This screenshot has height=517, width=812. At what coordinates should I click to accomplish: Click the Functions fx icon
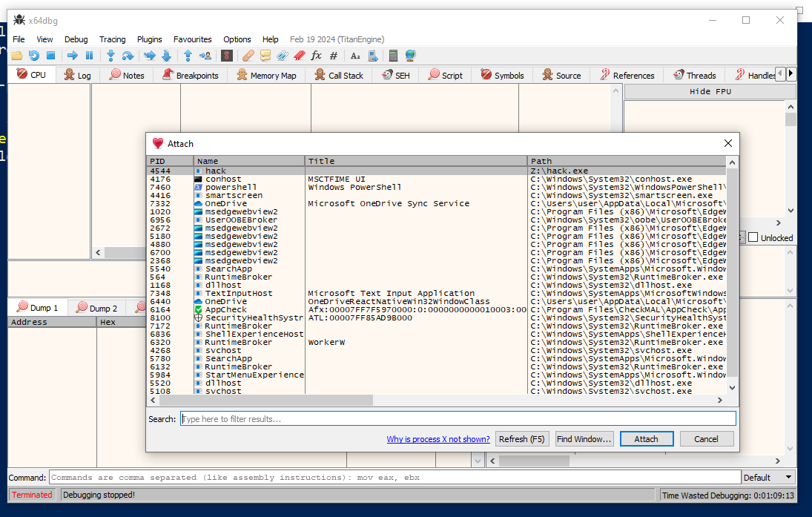(x=317, y=56)
